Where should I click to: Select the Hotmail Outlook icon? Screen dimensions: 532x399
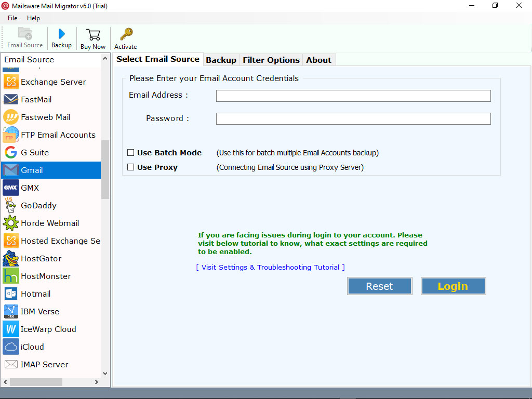click(11, 294)
